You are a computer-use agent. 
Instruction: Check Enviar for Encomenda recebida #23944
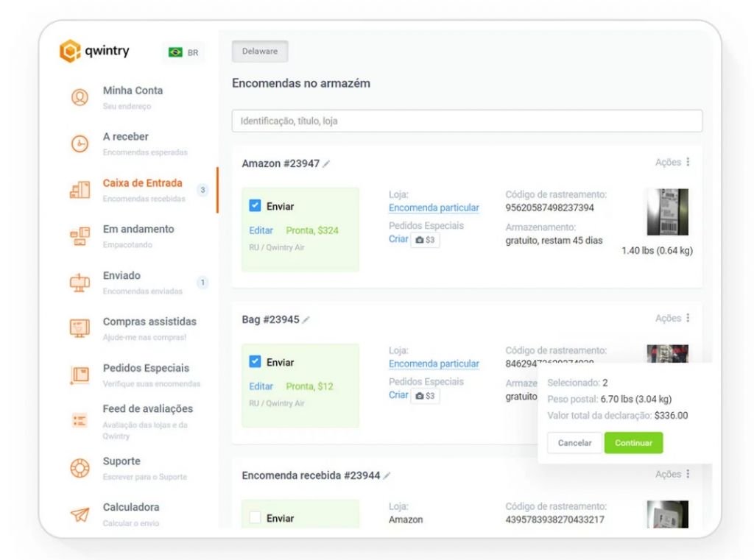pyautogui.click(x=255, y=518)
